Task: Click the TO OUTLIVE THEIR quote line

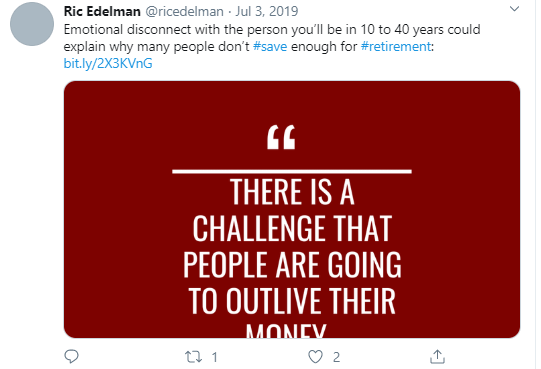Action: [292, 301]
